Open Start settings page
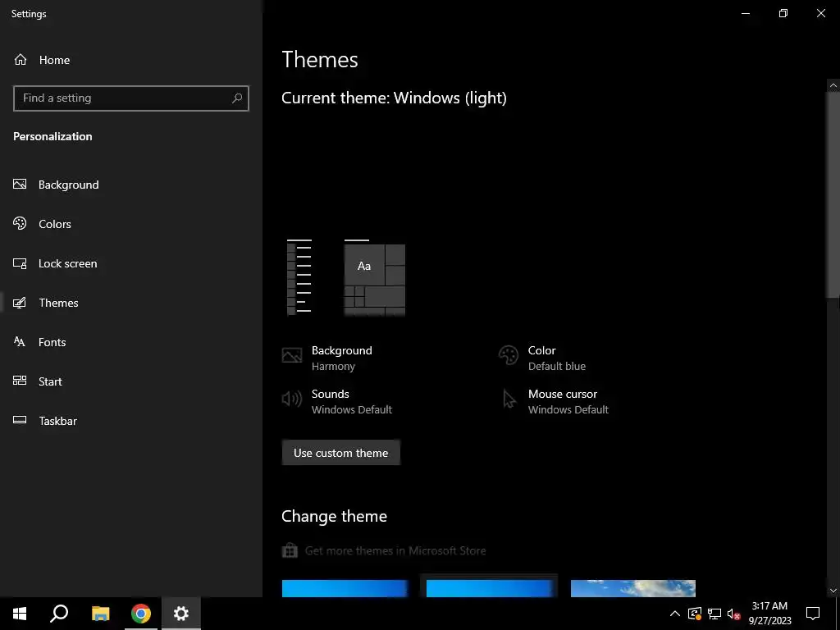This screenshot has height=630, width=840. (131, 381)
